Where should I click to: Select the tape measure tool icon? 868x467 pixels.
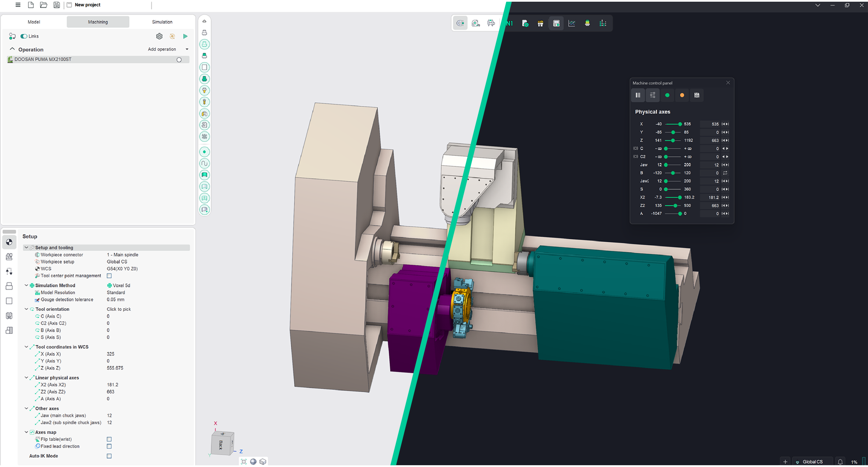coord(476,23)
